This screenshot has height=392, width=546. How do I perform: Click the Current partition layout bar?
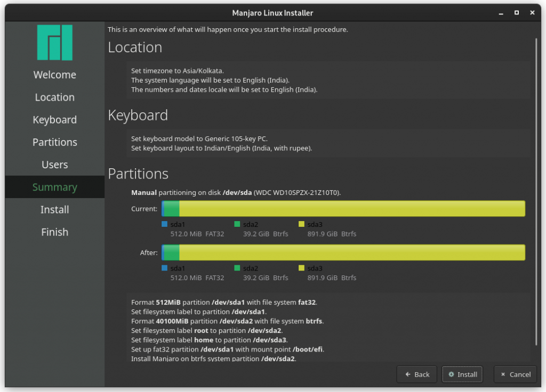point(344,208)
